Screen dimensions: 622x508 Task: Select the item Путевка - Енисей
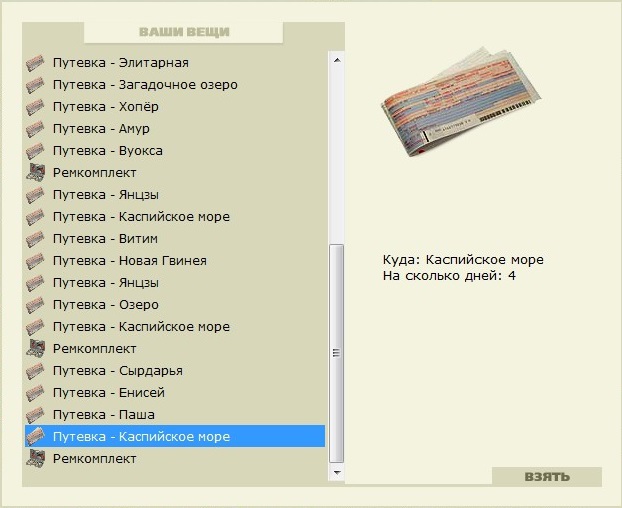(175, 393)
